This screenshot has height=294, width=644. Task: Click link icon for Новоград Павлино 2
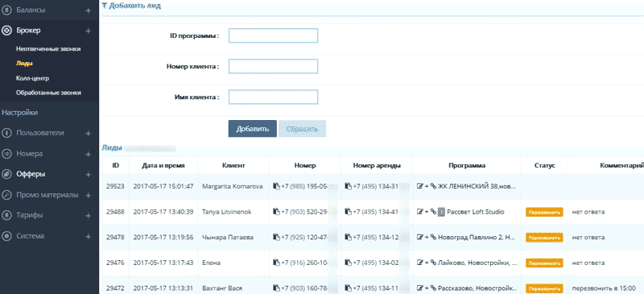coord(433,238)
